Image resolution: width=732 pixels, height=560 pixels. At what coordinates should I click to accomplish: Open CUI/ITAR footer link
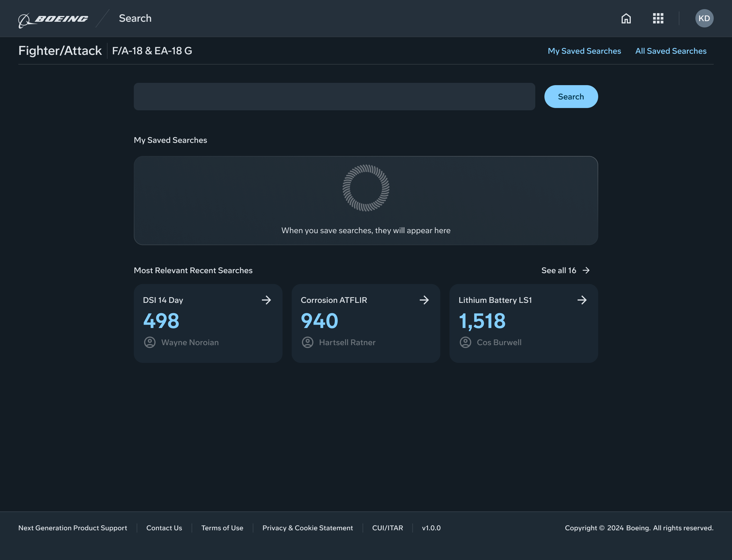[388, 528]
